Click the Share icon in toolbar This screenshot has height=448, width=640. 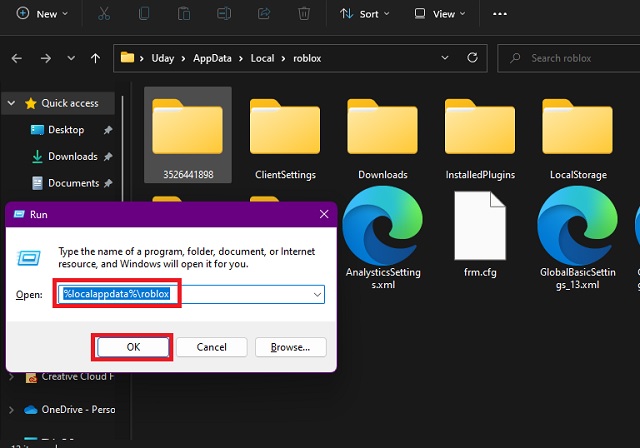(x=264, y=14)
